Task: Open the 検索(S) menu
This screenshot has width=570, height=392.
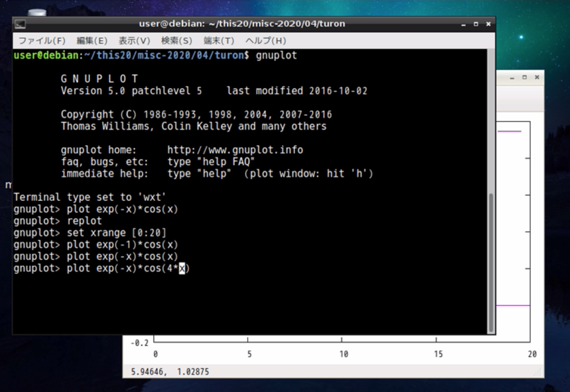Action: 176,41
